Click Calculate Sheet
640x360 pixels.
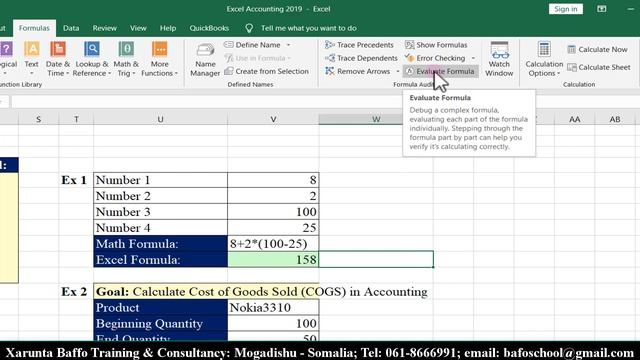pyautogui.click(x=599, y=67)
